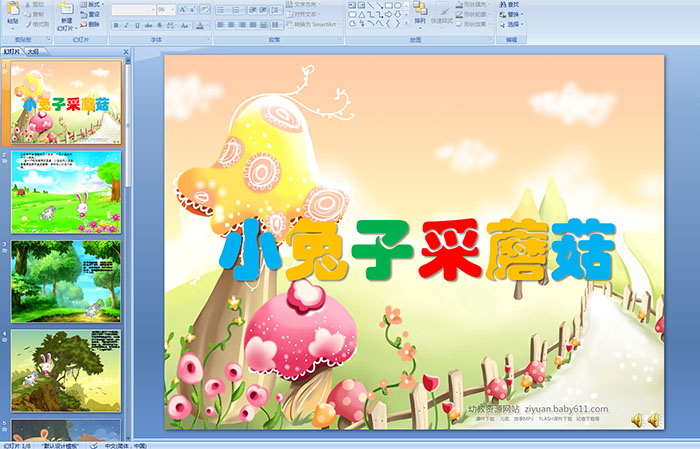This screenshot has width=700, height=449.
Task: Open the slide Layout (版式) dropdown
Action: pos(93,4)
